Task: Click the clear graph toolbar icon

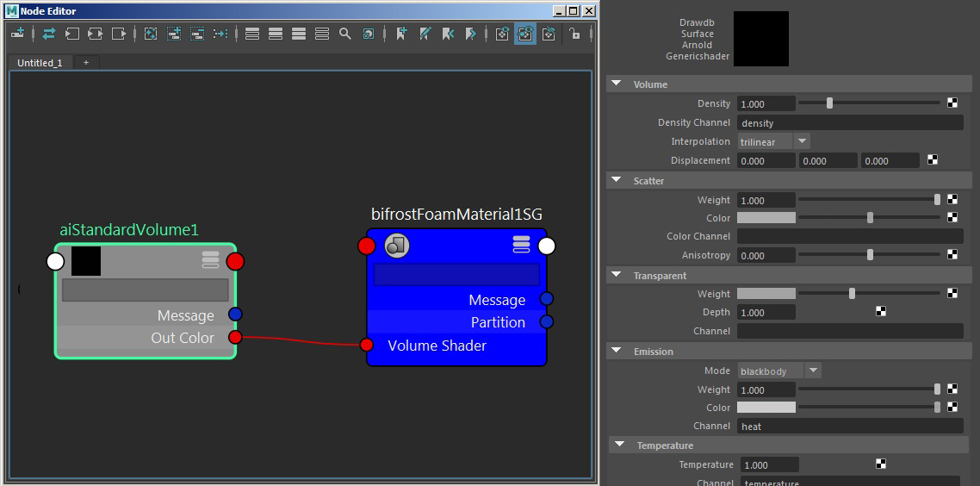Action: point(151,34)
